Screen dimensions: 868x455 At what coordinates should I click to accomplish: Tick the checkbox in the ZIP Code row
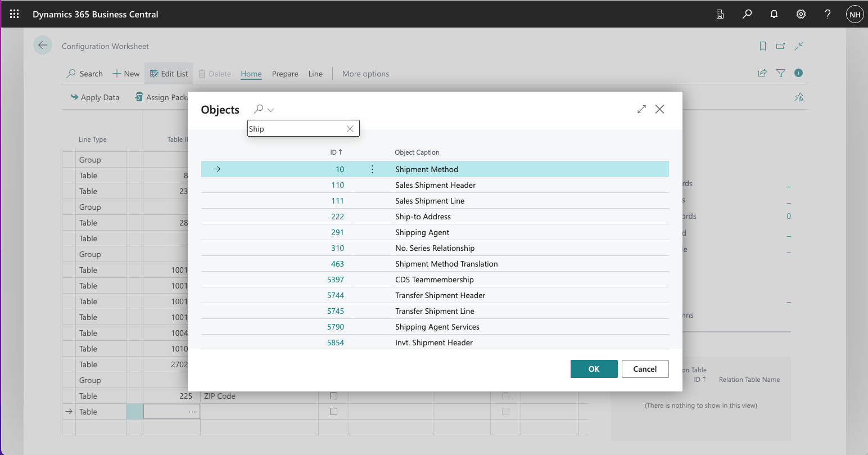333,396
